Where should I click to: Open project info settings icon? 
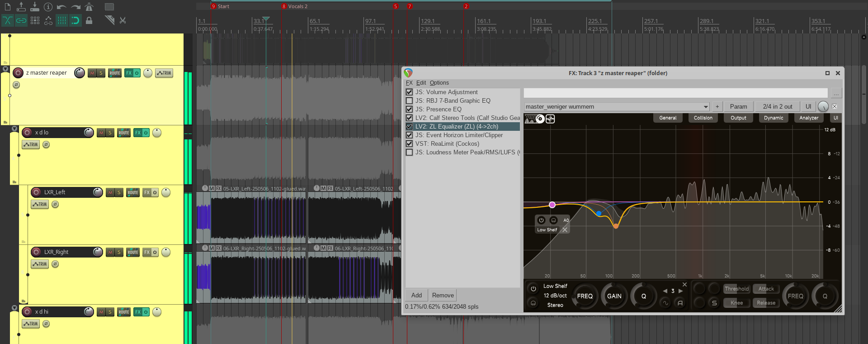(48, 7)
